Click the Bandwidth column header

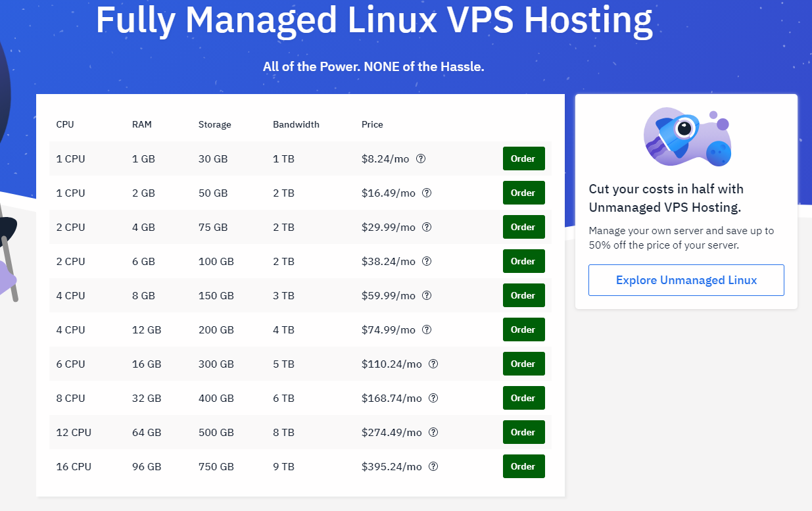(x=296, y=124)
